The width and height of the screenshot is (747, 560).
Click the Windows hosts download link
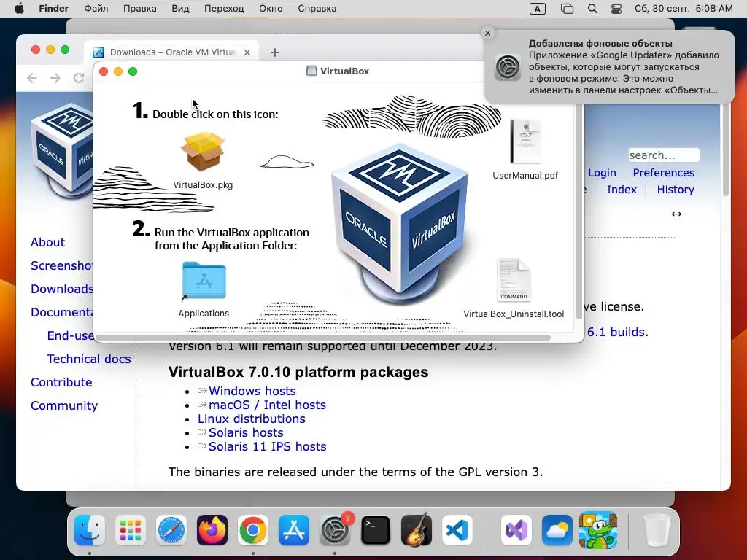click(x=252, y=391)
